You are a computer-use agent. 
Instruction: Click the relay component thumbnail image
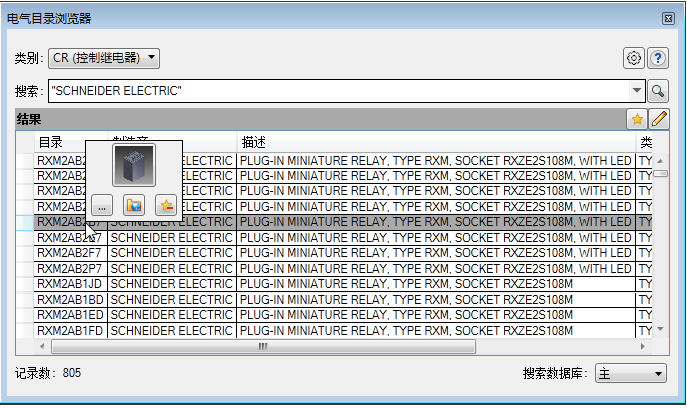click(134, 165)
